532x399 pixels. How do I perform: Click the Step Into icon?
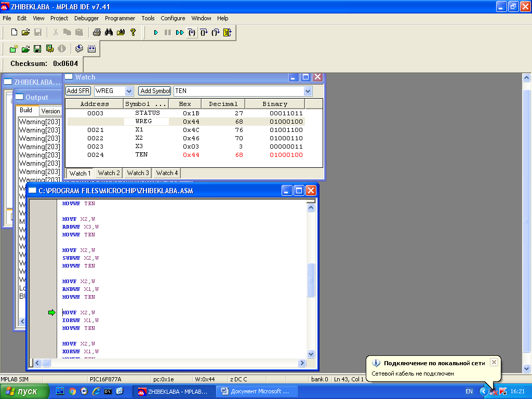192,33
